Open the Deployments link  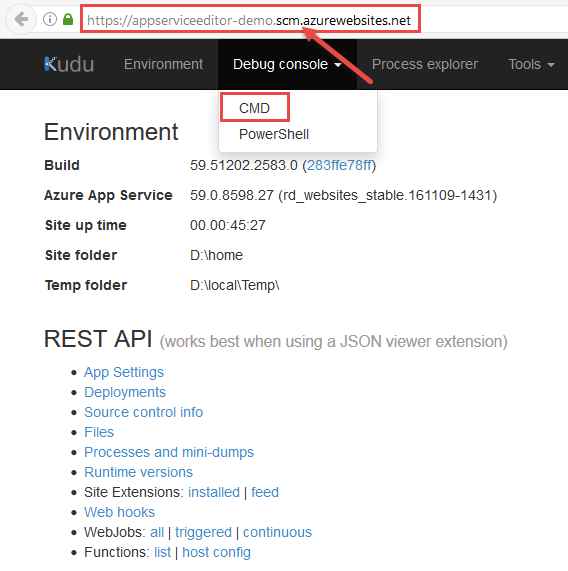(x=125, y=392)
